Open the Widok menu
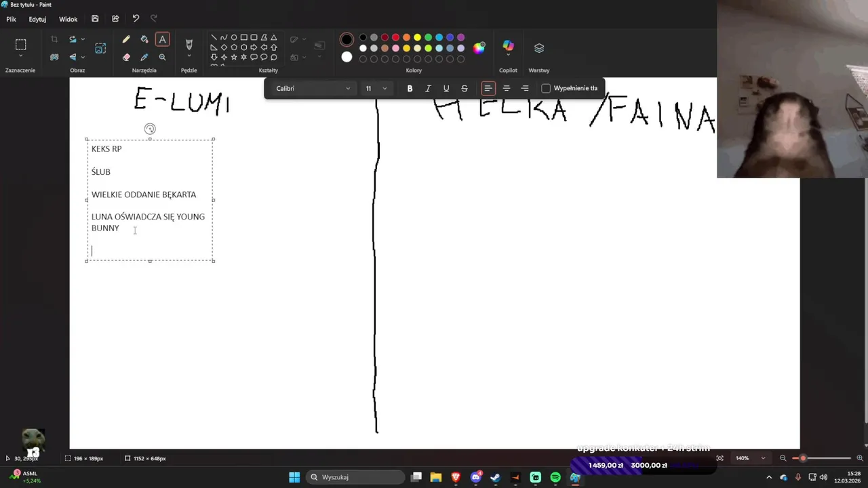This screenshot has height=488, width=868. [x=68, y=19]
